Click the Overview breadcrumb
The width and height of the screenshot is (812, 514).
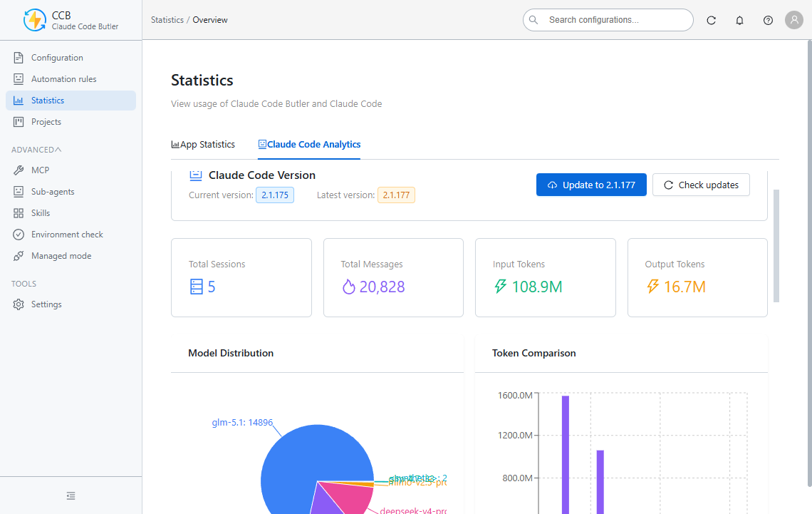click(x=210, y=20)
